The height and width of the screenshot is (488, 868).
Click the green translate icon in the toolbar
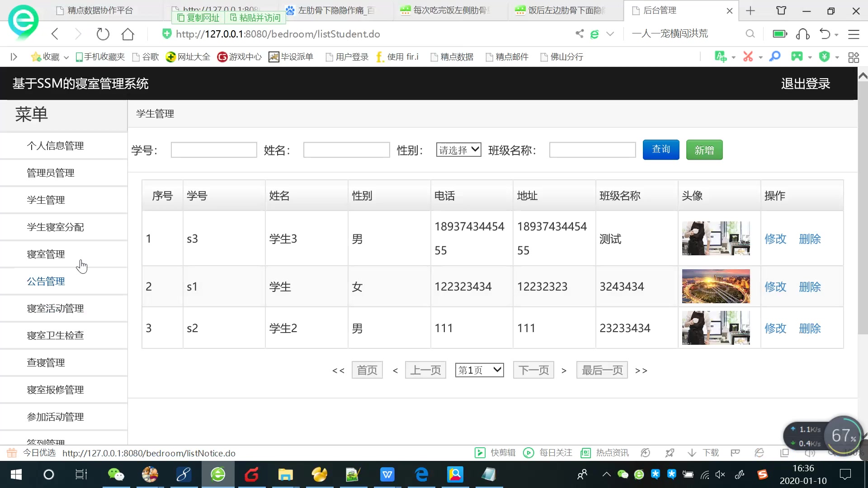(721, 56)
